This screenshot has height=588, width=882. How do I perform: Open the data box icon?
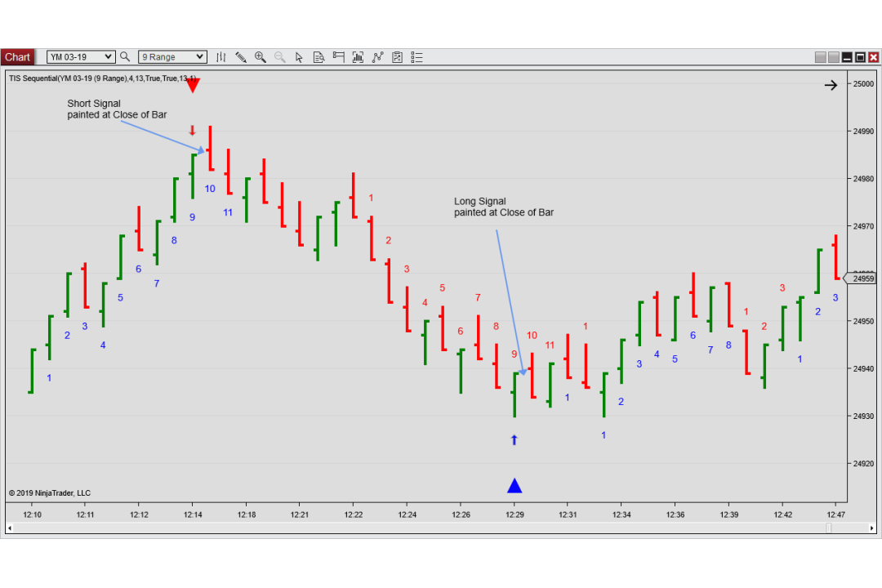click(x=318, y=57)
